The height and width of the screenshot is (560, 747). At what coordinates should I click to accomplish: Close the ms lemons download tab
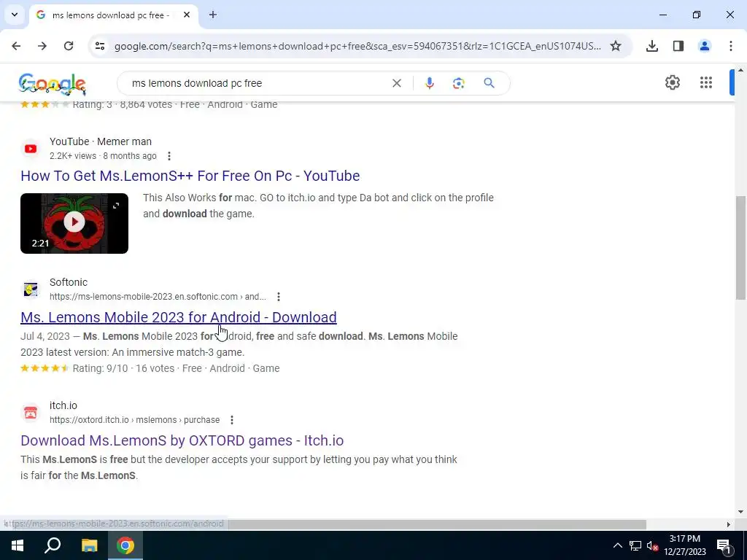pos(187,15)
